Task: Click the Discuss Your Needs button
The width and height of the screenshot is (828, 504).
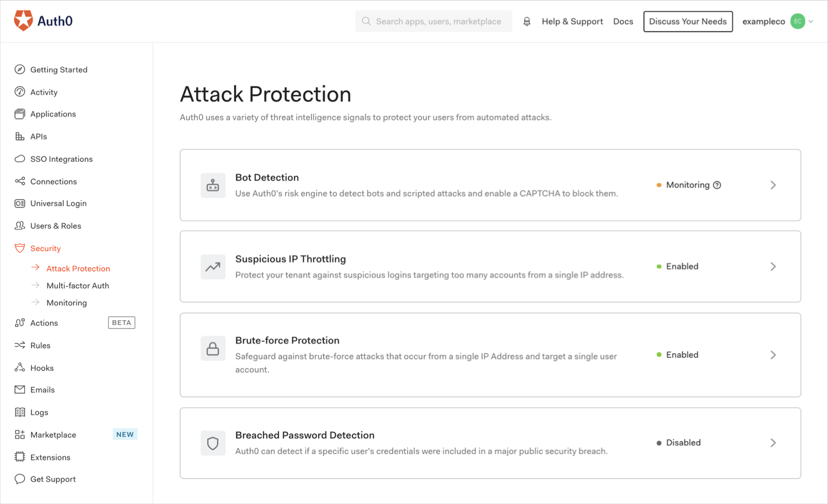Action: point(688,22)
